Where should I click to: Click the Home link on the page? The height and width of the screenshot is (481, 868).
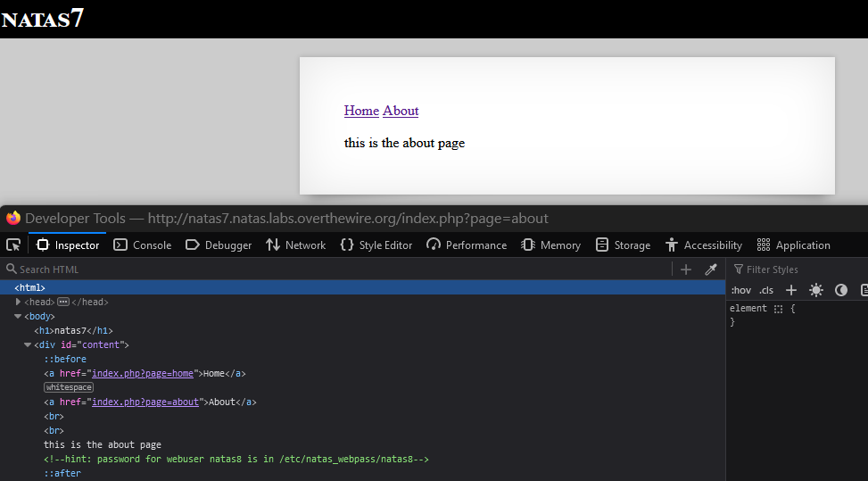[x=361, y=111]
